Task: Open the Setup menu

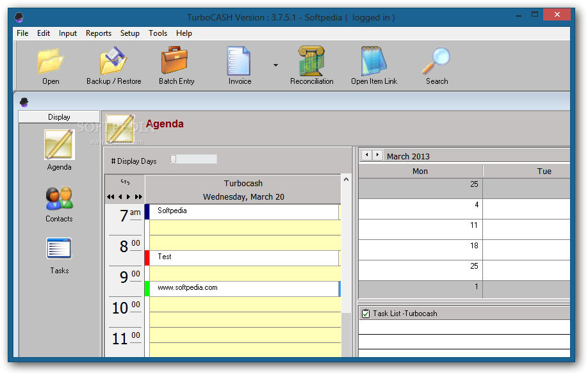Action: (130, 33)
